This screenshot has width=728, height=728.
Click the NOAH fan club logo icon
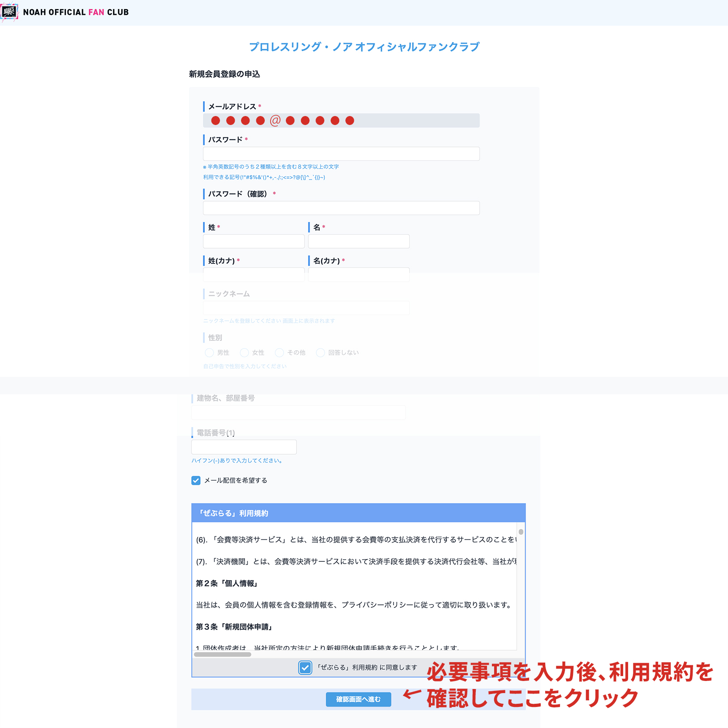point(9,12)
